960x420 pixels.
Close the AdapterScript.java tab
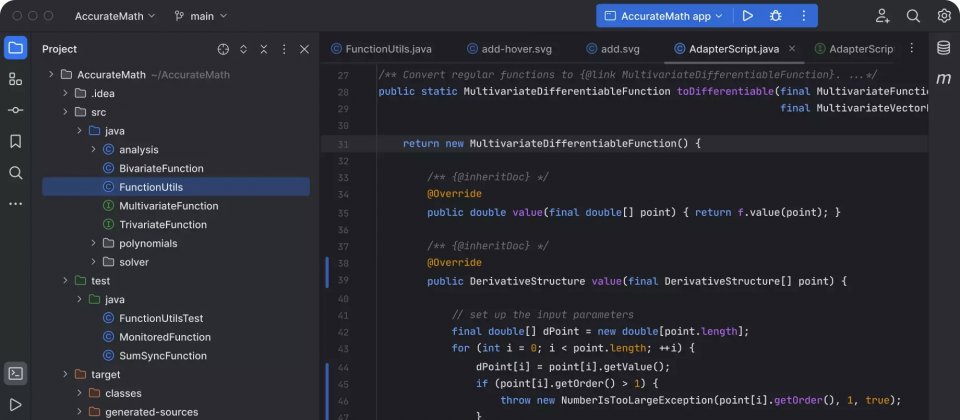point(792,48)
